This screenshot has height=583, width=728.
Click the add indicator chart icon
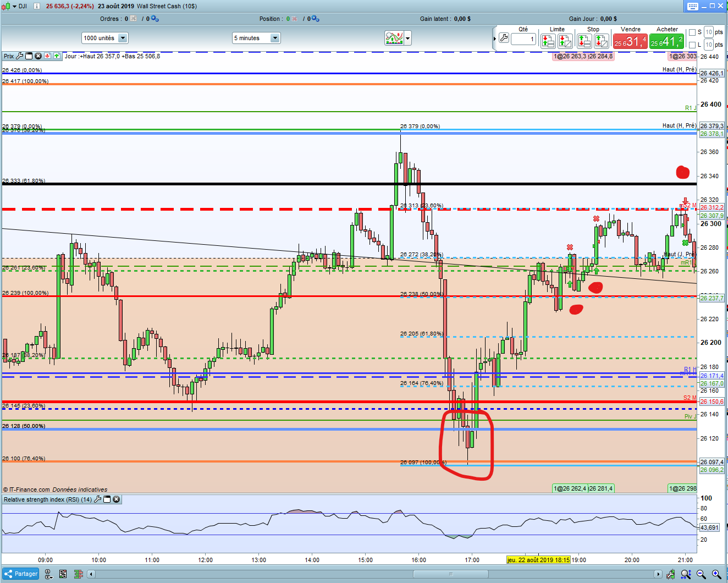(394, 38)
